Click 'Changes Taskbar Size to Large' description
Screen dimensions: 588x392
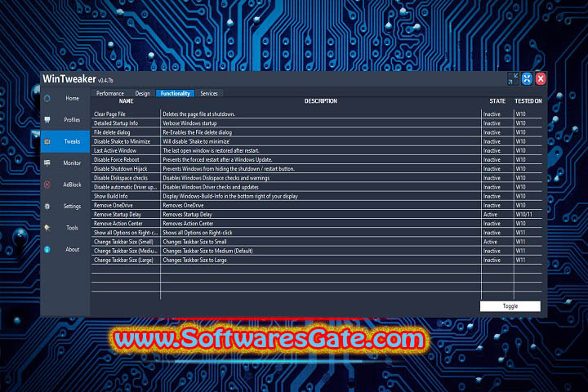194,260
